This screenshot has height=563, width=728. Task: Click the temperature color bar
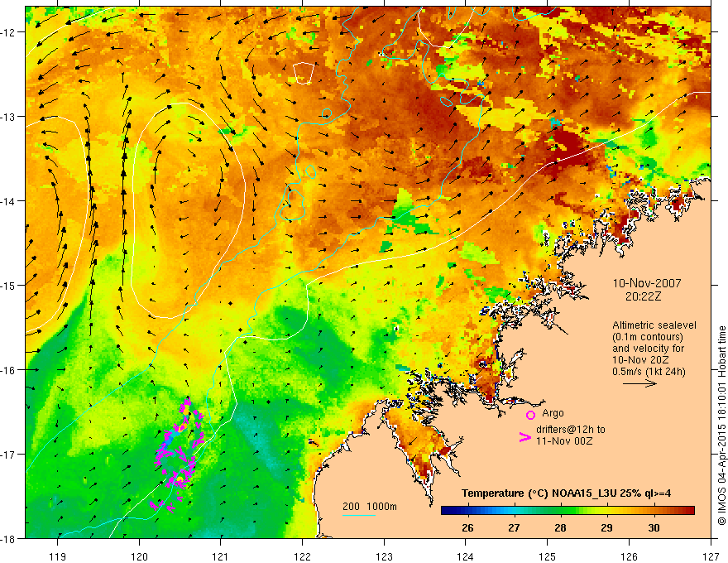(x=568, y=510)
